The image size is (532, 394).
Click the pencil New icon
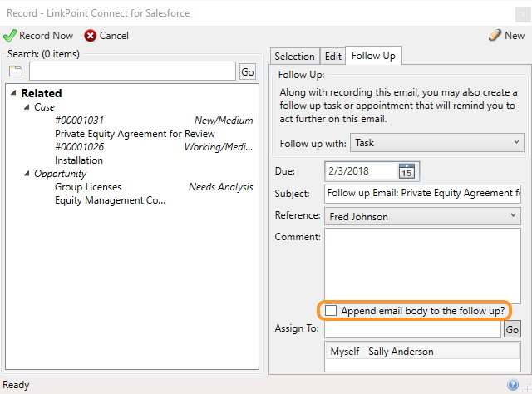pyautogui.click(x=495, y=35)
